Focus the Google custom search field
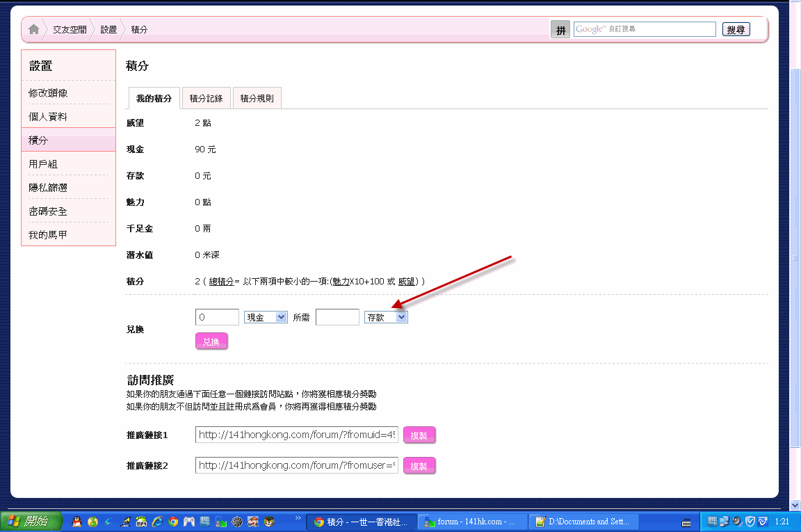This screenshot has height=532, width=801. [645, 29]
